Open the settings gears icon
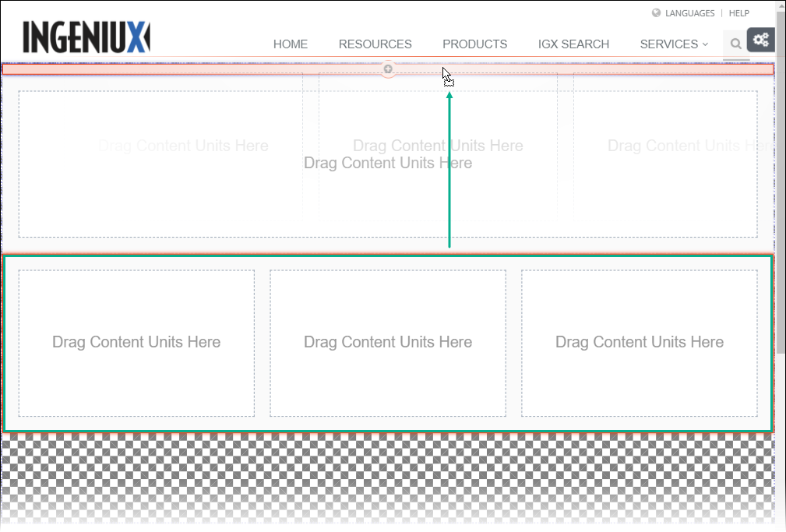Image resolution: width=786 pixels, height=532 pixels. [x=761, y=40]
